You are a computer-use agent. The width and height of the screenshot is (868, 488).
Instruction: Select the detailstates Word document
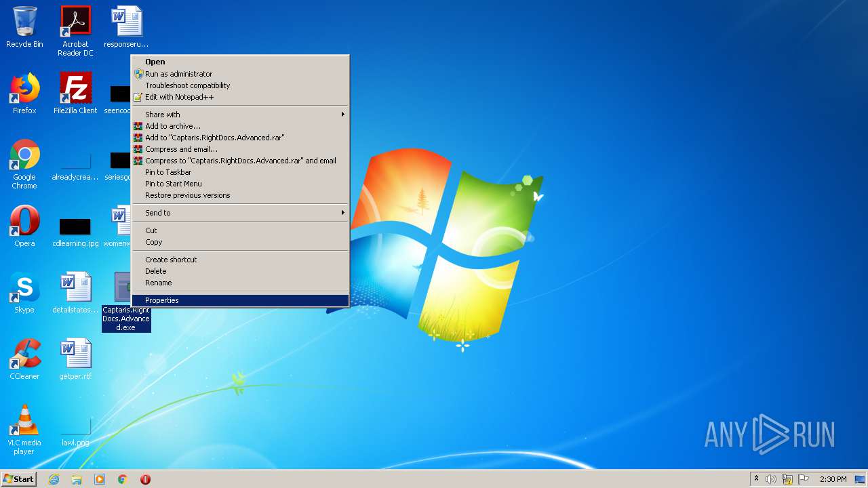click(x=75, y=293)
